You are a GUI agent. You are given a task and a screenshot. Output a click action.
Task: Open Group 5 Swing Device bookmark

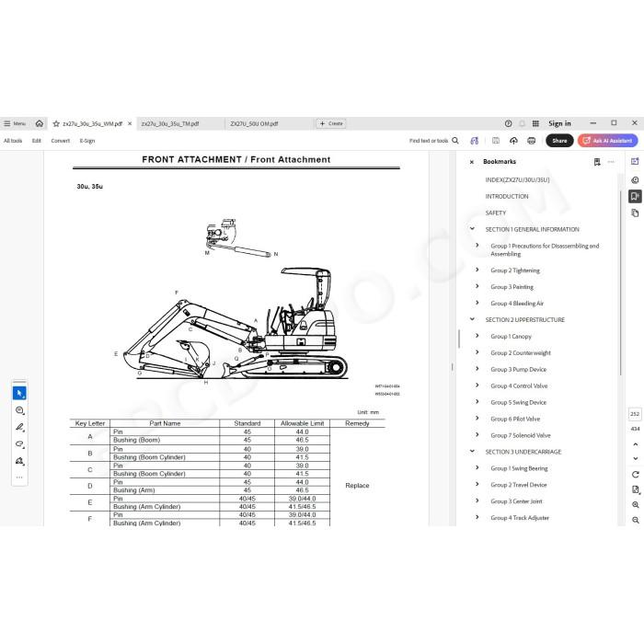[x=518, y=402]
